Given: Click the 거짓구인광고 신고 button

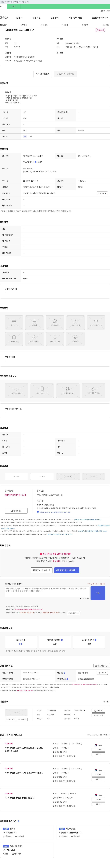Looking at the screenshot, I should [x=102, y=666].
